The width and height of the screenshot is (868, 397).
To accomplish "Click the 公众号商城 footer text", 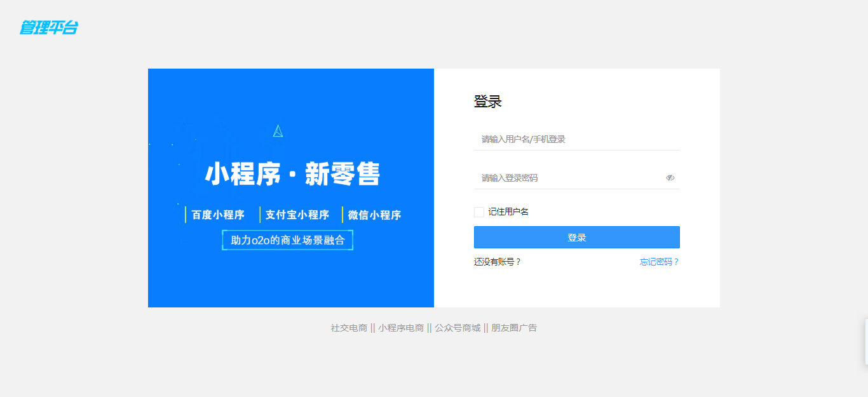I will (458, 328).
